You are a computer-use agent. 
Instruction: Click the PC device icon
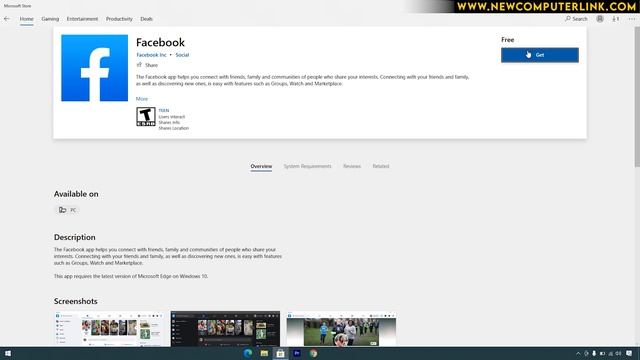pos(62,210)
